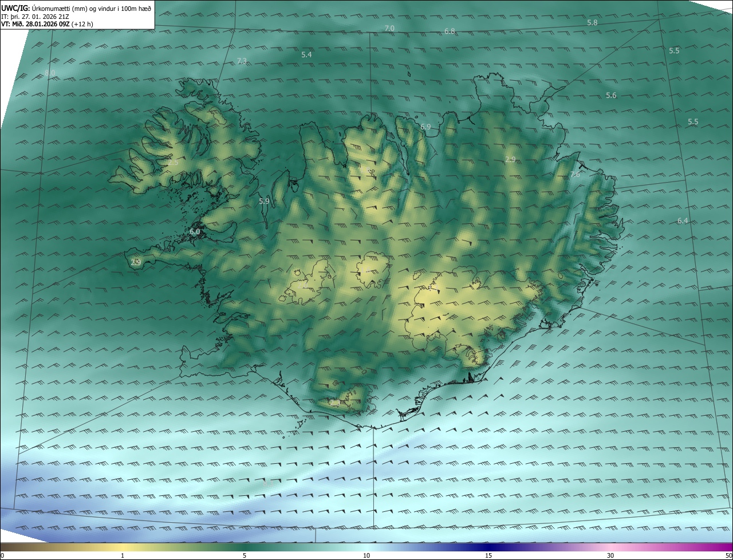Click the title line starting 'UWC/IG: Úrkomumætti'
Viewport: 733px width, 560px height.
[76, 7]
